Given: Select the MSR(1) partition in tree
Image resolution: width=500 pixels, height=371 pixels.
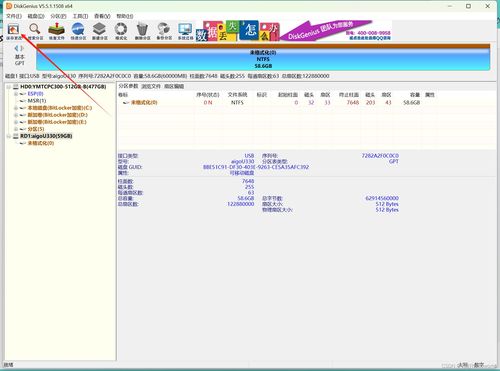Looking at the screenshot, I should (x=37, y=101).
